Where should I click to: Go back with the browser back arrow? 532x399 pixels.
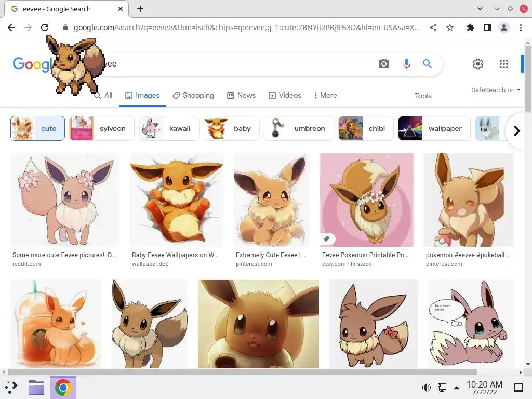point(11,28)
